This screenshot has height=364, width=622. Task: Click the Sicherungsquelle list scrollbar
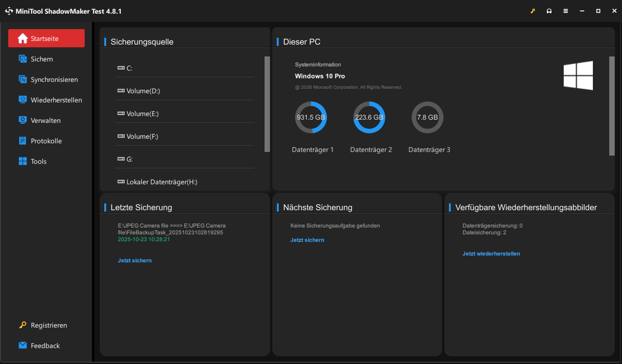(267, 104)
